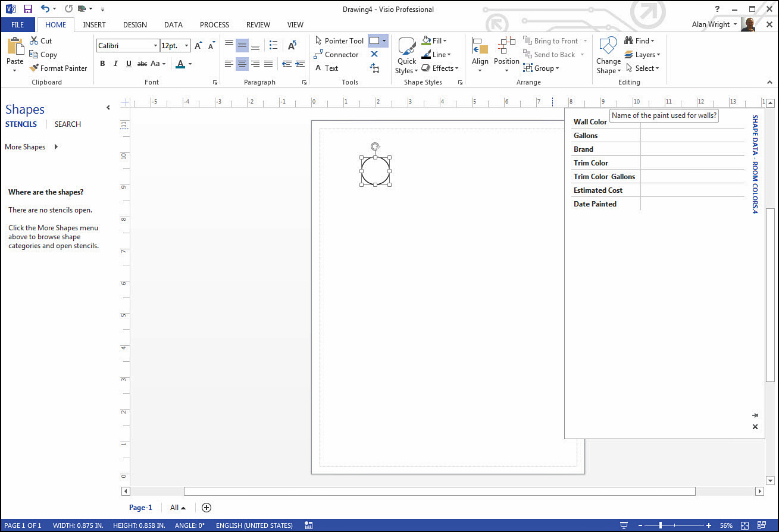The height and width of the screenshot is (532, 779).
Task: Click the Increase Indent icon
Action: point(299,64)
